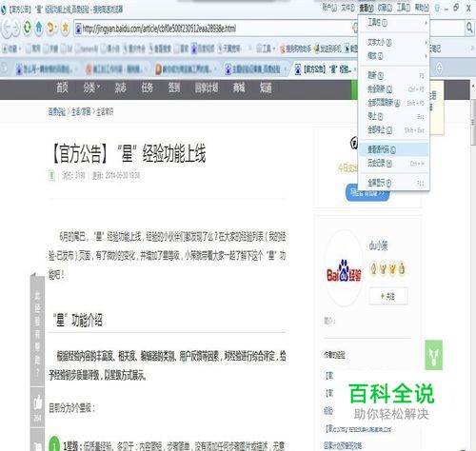Viewport: 476px width, 451px height.
Task: Click the skin shirt icon in title bar
Action: [437, 8]
